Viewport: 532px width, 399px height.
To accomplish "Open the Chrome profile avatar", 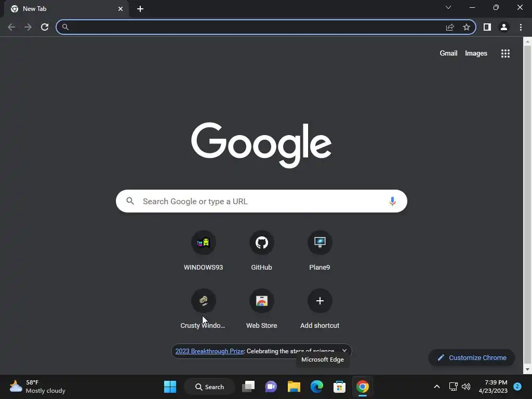I will [x=504, y=27].
